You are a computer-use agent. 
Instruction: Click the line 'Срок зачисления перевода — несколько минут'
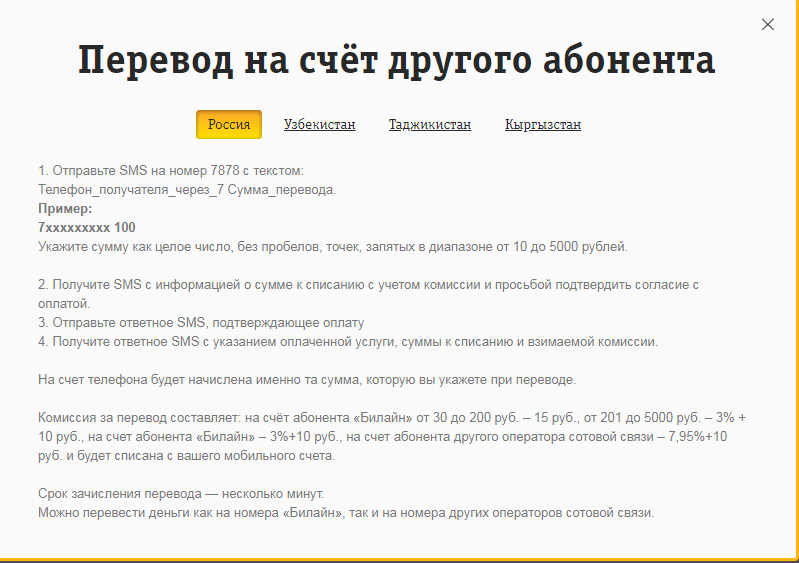(181, 494)
